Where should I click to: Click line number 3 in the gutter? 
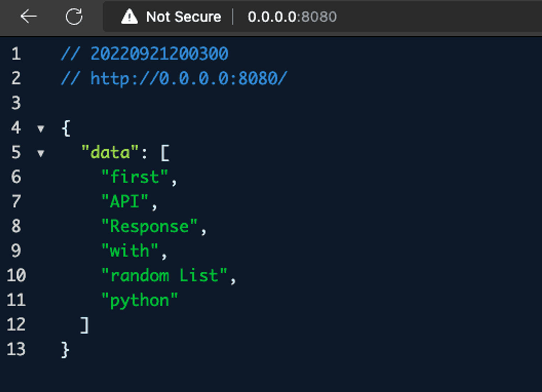[x=16, y=103]
